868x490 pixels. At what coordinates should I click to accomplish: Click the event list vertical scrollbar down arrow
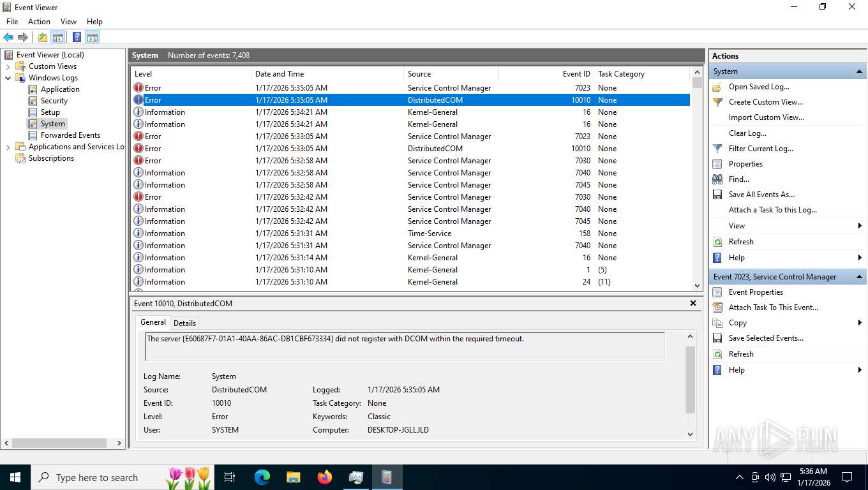[x=697, y=286]
